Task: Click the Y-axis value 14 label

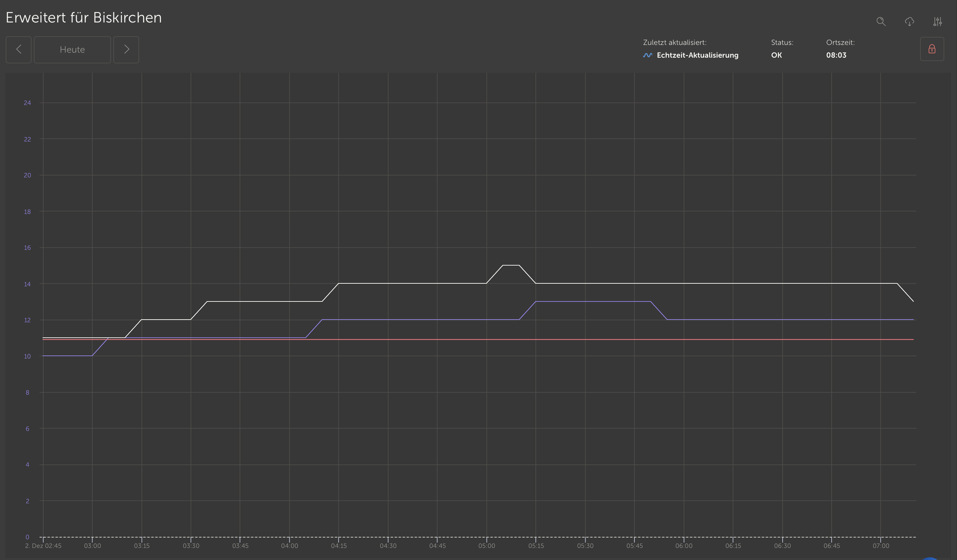Action: pos(27,284)
